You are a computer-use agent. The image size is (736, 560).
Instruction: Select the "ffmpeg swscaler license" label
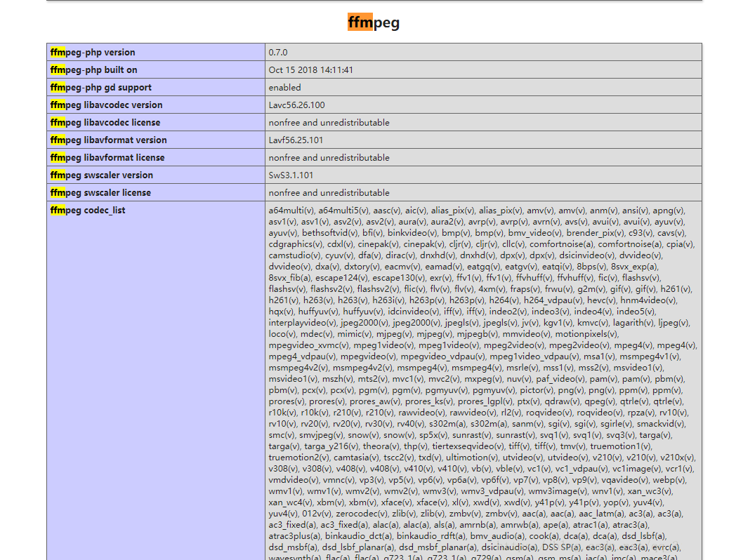click(x=100, y=193)
